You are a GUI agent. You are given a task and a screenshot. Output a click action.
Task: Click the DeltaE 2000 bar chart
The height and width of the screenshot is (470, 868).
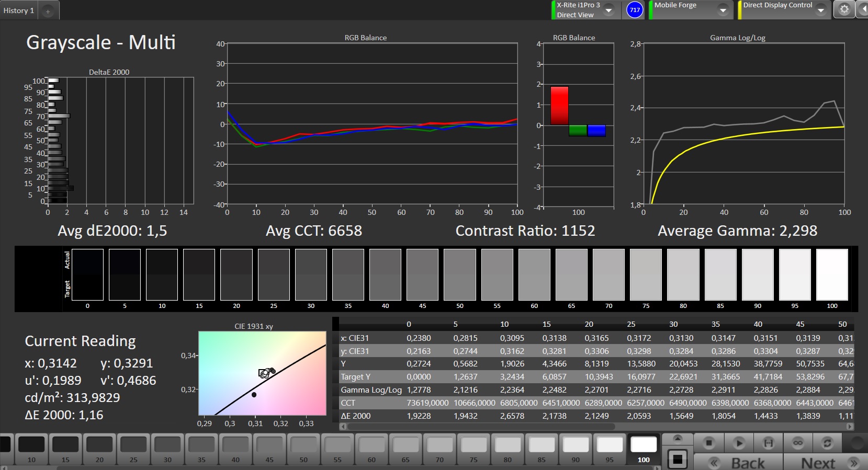[121, 141]
